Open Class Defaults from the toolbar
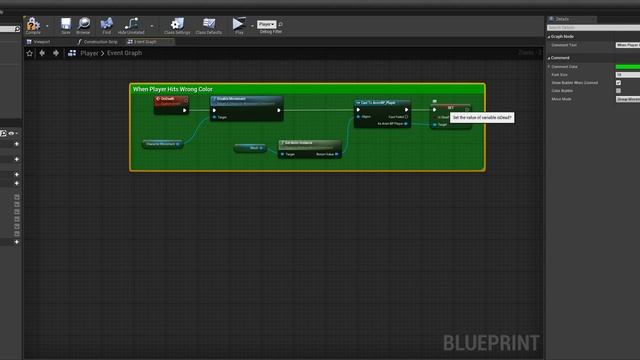Screen dimensions: 640x360 [x=209, y=24]
